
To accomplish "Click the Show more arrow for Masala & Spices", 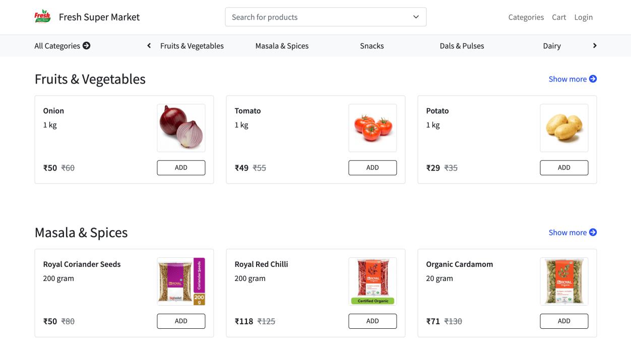I will point(593,232).
